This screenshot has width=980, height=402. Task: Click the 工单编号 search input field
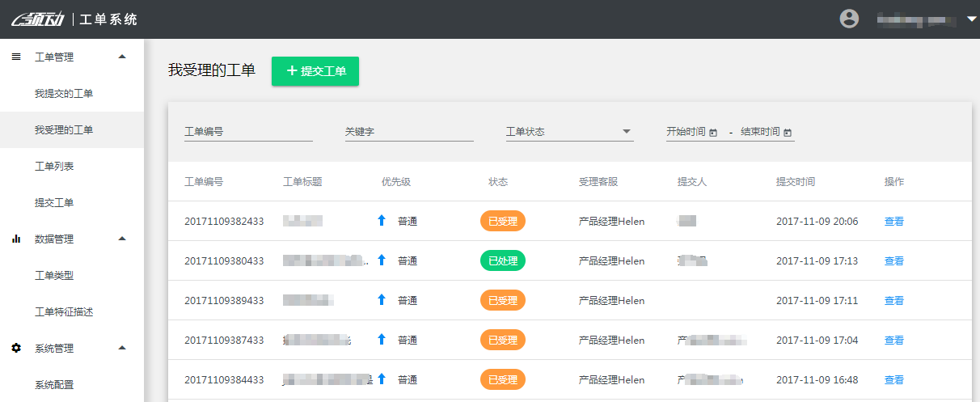[248, 132]
